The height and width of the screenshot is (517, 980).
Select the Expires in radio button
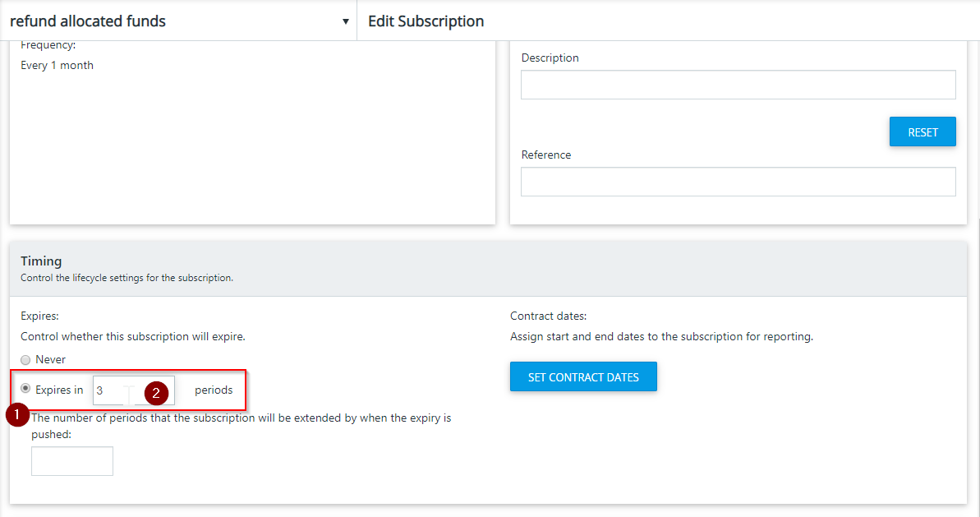[25, 389]
